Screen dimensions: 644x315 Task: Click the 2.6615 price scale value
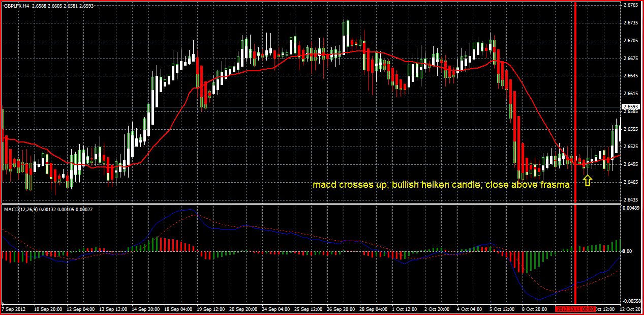(631, 94)
